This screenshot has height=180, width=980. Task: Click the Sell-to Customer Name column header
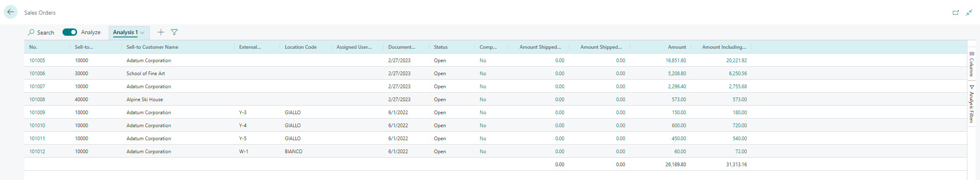(x=152, y=47)
